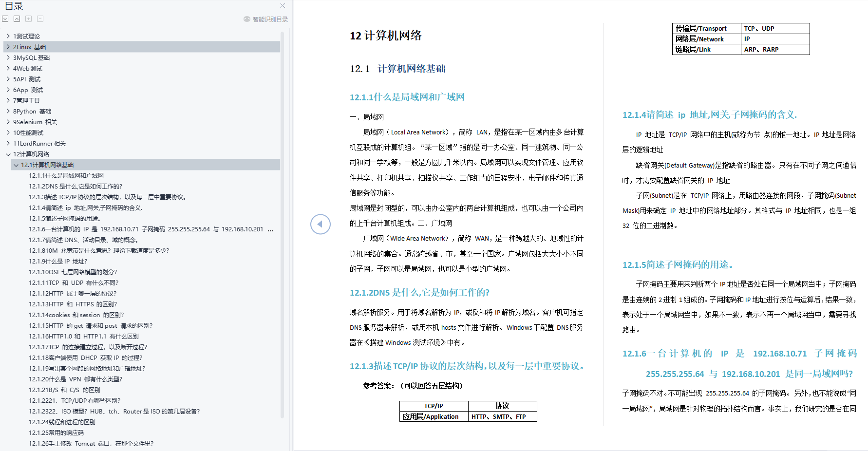Expand the 6App 测试 chapter arrow
This screenshot has height=451, width=868.
coord(8,90)
